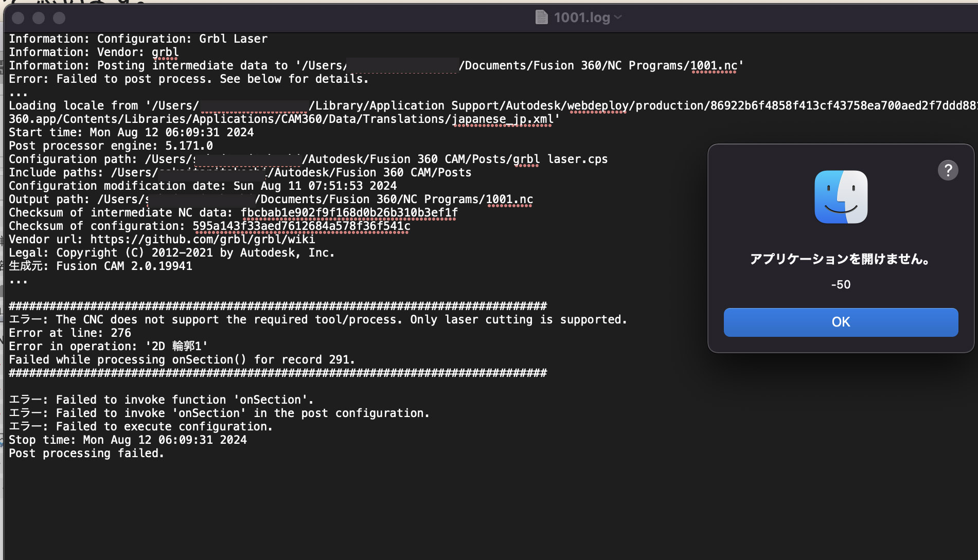The image size is (978, 560).
Task: Click OK in the Finder error dialog
Action: coord(841,322)
